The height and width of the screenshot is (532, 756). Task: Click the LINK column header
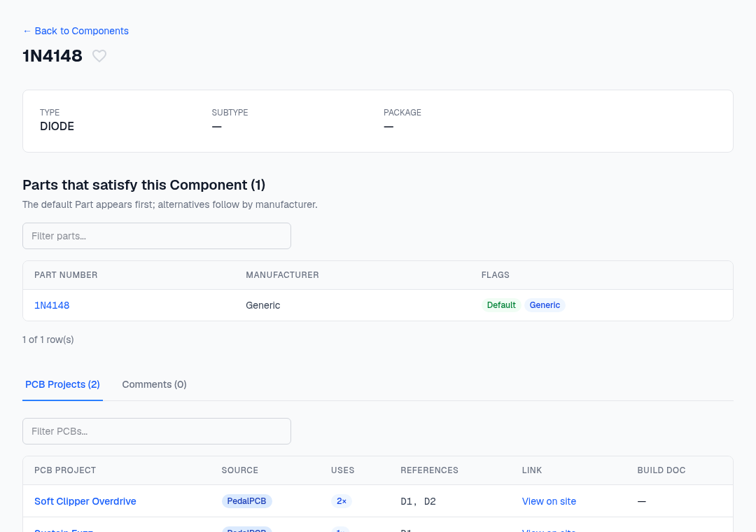coord(532,470)
